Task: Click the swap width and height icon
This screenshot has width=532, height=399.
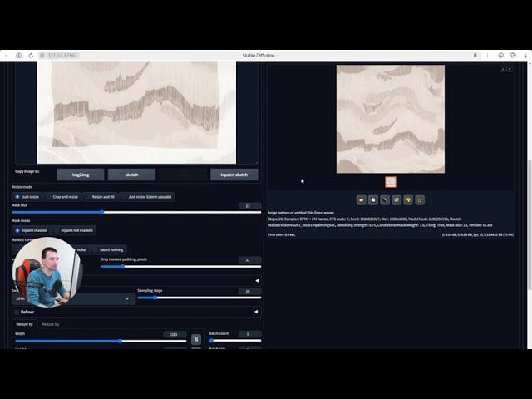Action: tap(196, 339)
